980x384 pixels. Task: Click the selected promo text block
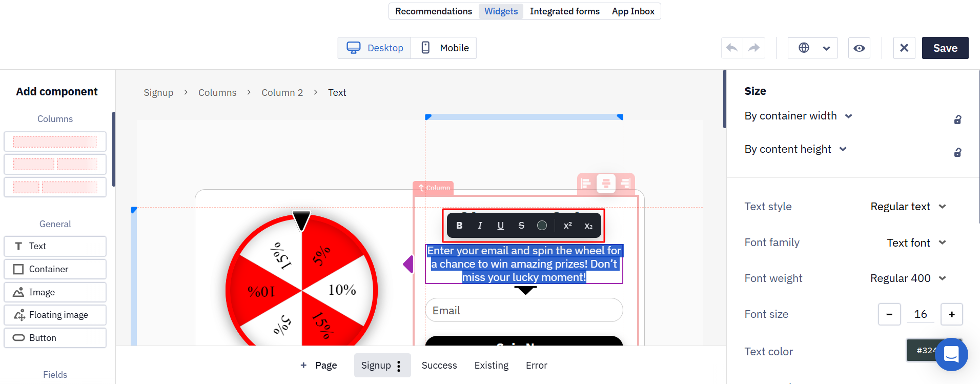point(524,264)
